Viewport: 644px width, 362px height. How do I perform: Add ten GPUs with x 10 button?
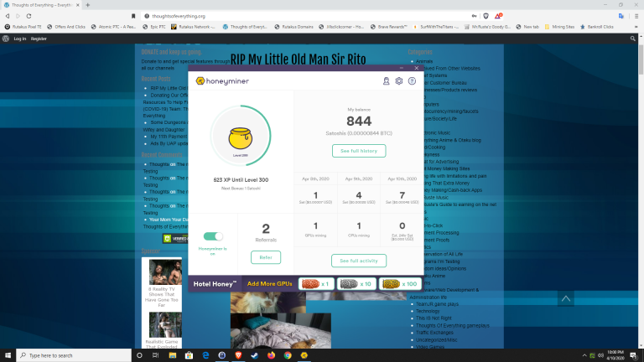pyautogui.click(x=356, y=283)
